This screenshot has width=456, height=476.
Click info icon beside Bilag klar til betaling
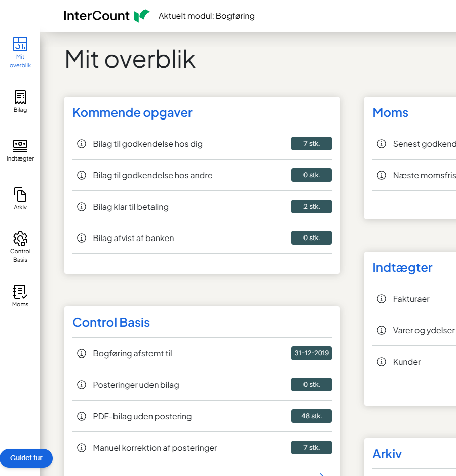(x=81, y=207)
